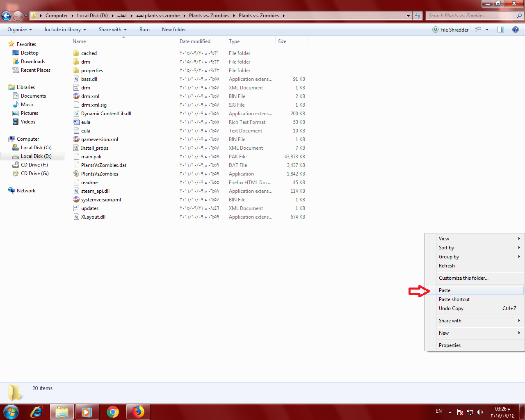Open Google Chrome from taskbar
This screenshot has width=525, height=420.
[x=113, y=412]
